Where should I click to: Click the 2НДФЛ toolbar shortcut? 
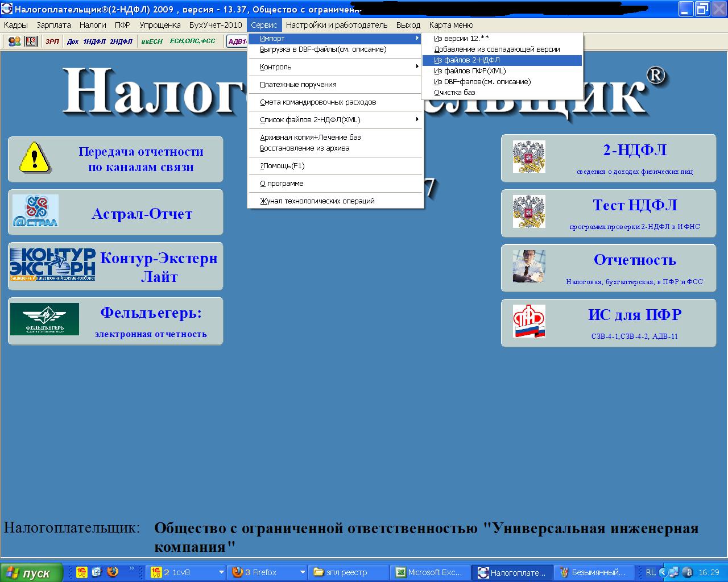pyautogui.click(x=121, y=41)
